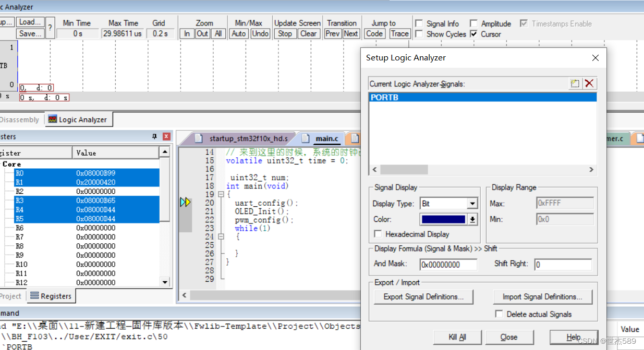
Task: Open the signal Color dropdown
Action: point(472,219)
